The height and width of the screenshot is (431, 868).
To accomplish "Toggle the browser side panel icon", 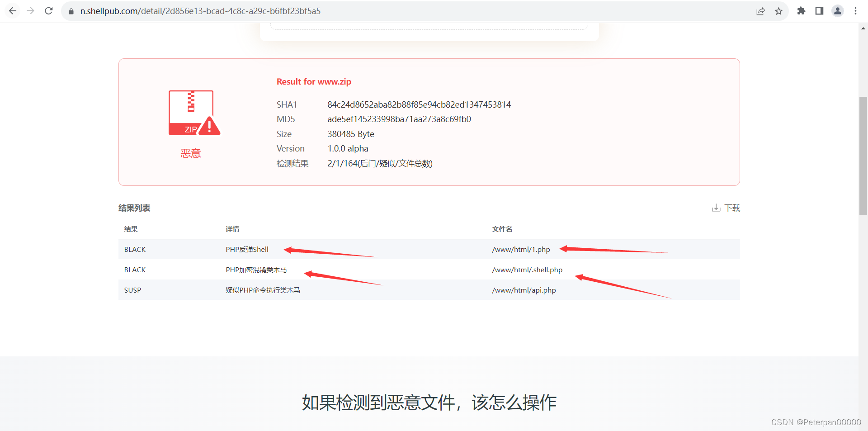I will coord(819,11).
